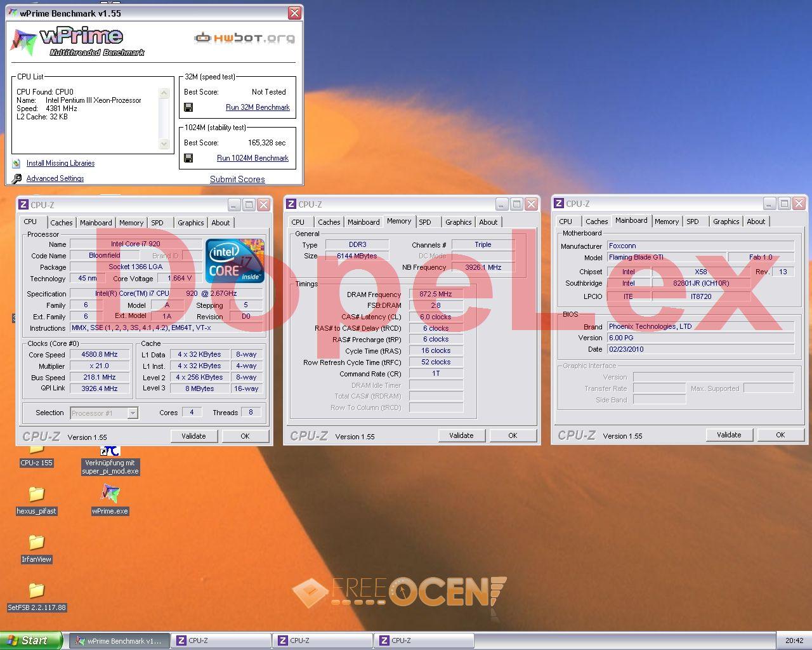The width and height of the screenshot is (812, 650).
Task: Click the Phoenix Technologies, LTD brand field
Action: pos(700,326)
